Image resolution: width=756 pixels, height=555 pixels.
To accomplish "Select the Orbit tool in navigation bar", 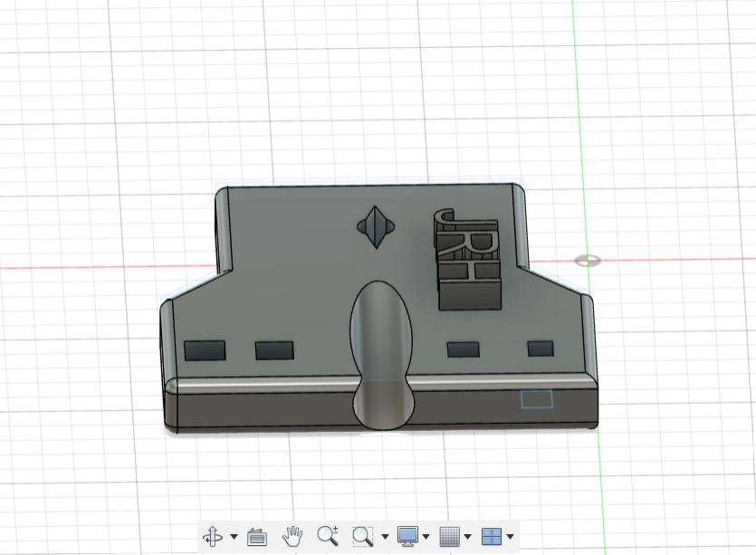I will pos(213,536).
